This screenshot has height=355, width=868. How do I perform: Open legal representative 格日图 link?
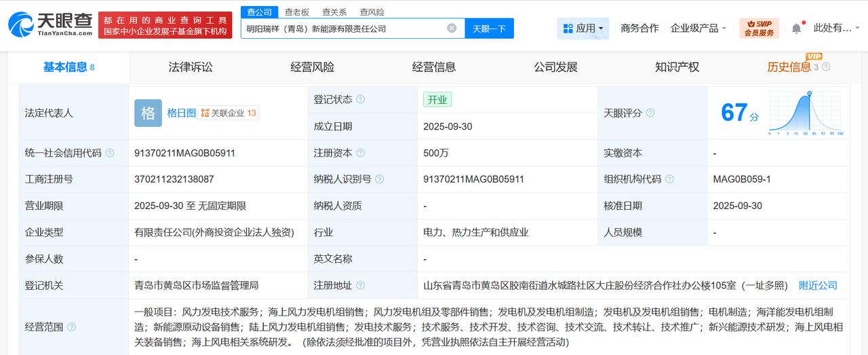tap(182, 113)
